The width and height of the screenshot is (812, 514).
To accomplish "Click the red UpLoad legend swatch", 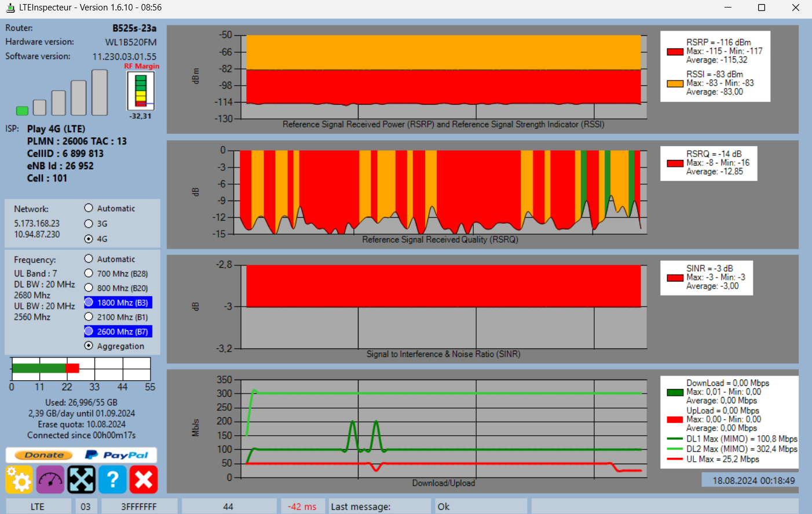I will point(675,420).
